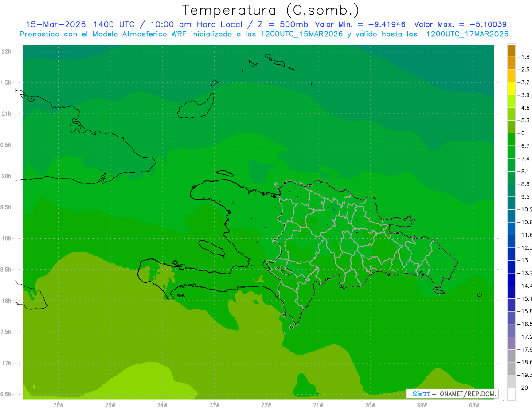Select the "Valor Min. = -9.41946" readout
This screenshot has width=532, height=411.
tap(360, 24)
